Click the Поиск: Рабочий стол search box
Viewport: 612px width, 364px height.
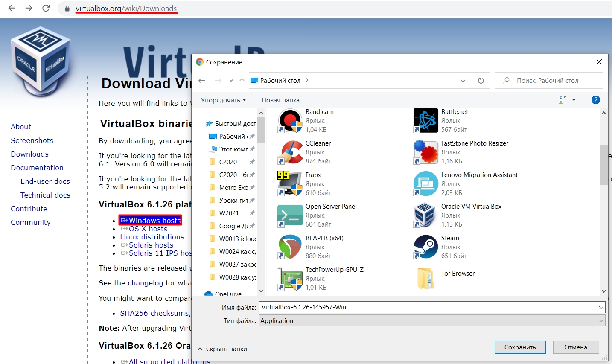(x=549, y=80)
